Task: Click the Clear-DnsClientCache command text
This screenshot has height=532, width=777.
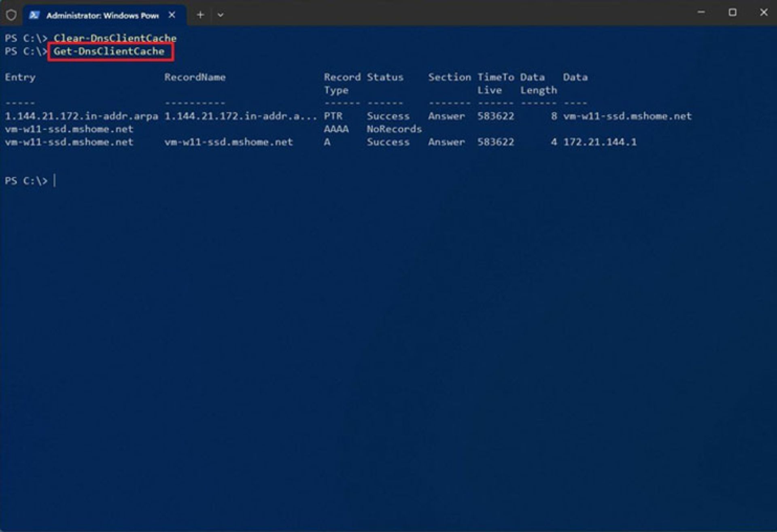Action: click(115, 38)
